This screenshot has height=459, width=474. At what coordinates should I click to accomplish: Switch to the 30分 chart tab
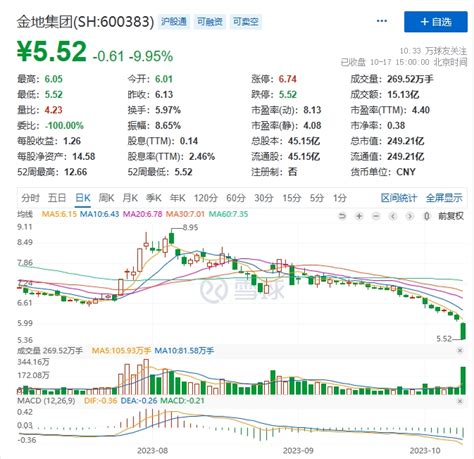[x=264, y=198]
